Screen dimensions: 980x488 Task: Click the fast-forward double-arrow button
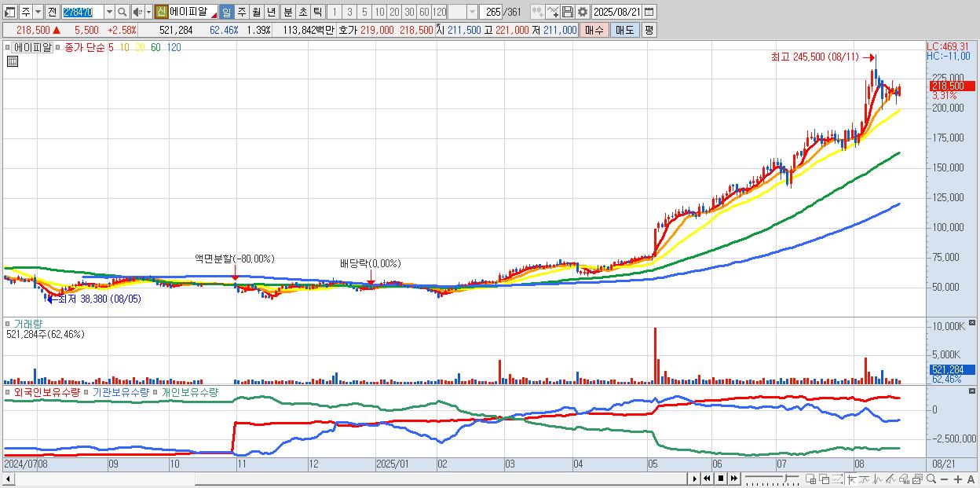(733, 479)
